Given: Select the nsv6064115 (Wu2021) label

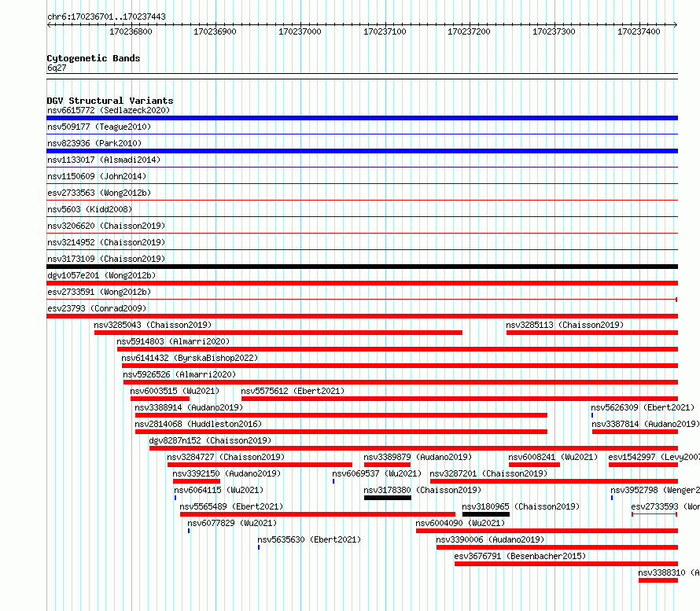Looking at the screenshot, I should point(219,490).
